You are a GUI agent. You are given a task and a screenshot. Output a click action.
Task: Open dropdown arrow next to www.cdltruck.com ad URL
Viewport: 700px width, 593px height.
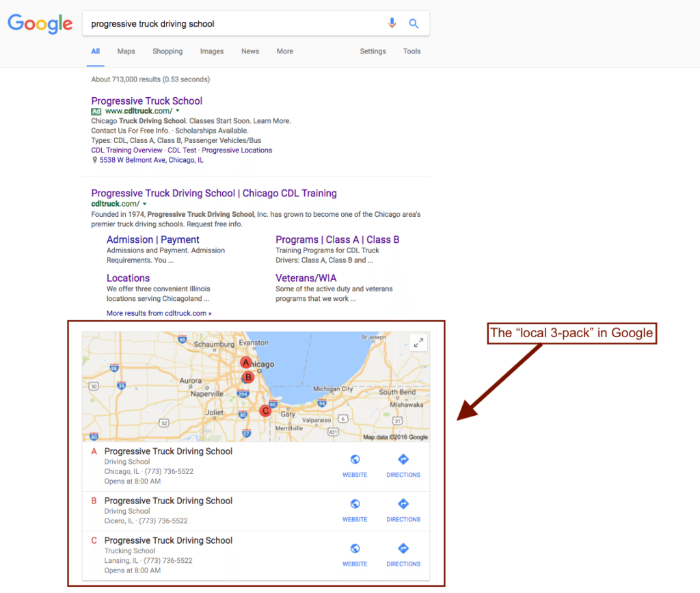coord(178,111)
